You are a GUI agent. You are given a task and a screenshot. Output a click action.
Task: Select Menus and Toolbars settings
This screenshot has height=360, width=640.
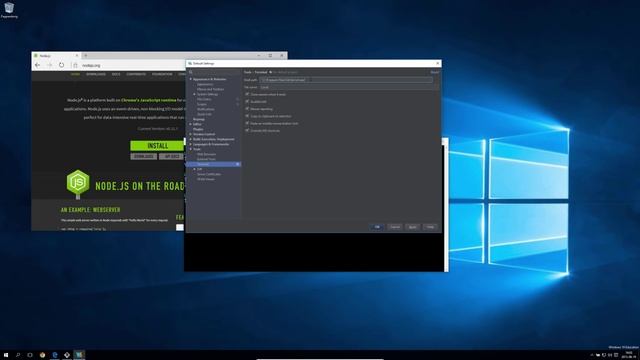pyautogui.click(x=211, y=89)
